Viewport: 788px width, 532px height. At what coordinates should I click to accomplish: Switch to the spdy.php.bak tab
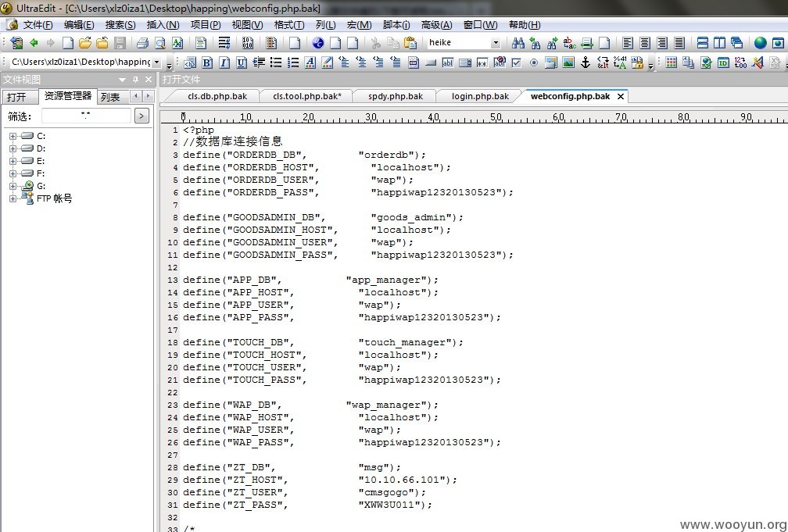tap(395, 96)
